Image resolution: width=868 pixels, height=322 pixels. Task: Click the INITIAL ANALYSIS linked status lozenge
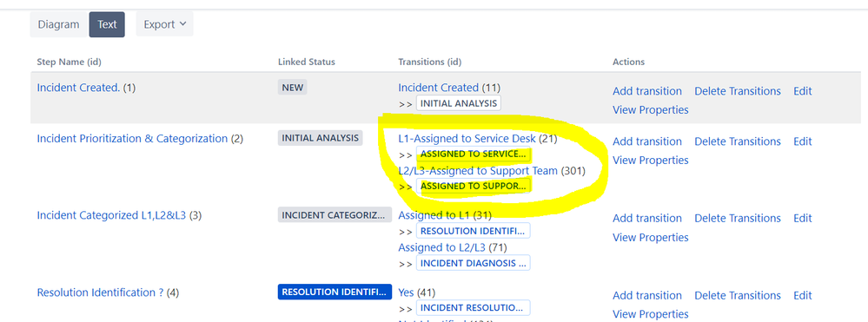click(x=320, y=138)
